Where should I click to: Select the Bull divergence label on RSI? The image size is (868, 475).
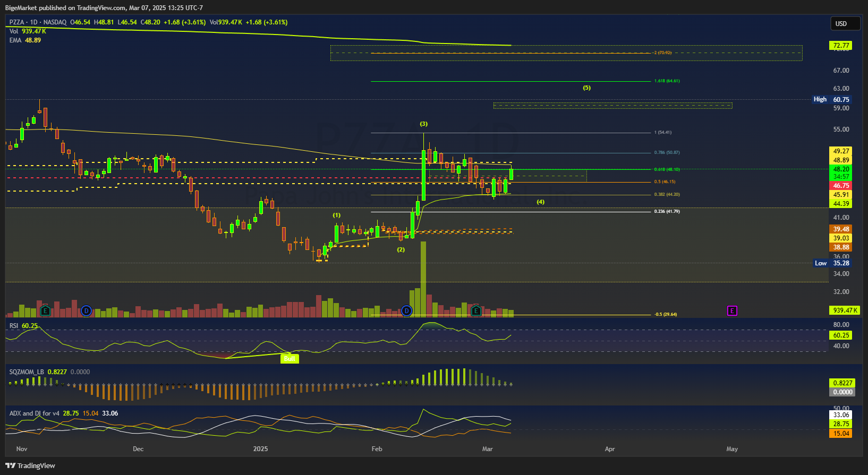[x=290, y=359]
